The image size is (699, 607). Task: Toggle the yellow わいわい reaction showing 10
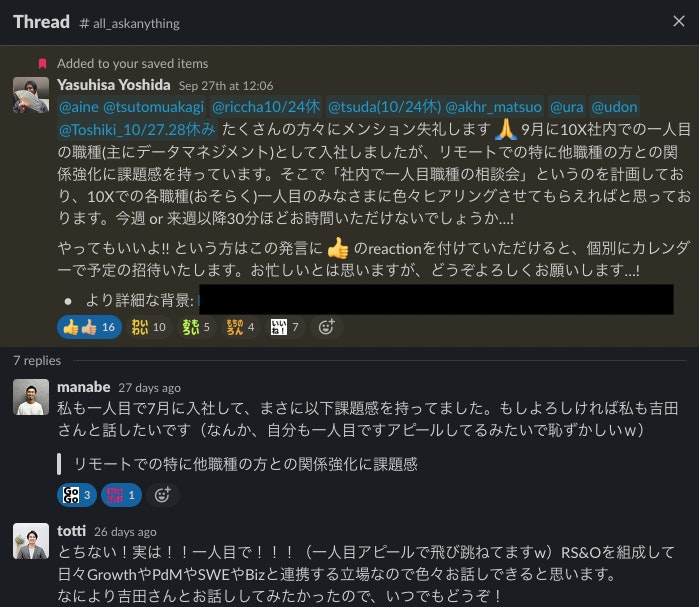148,328
